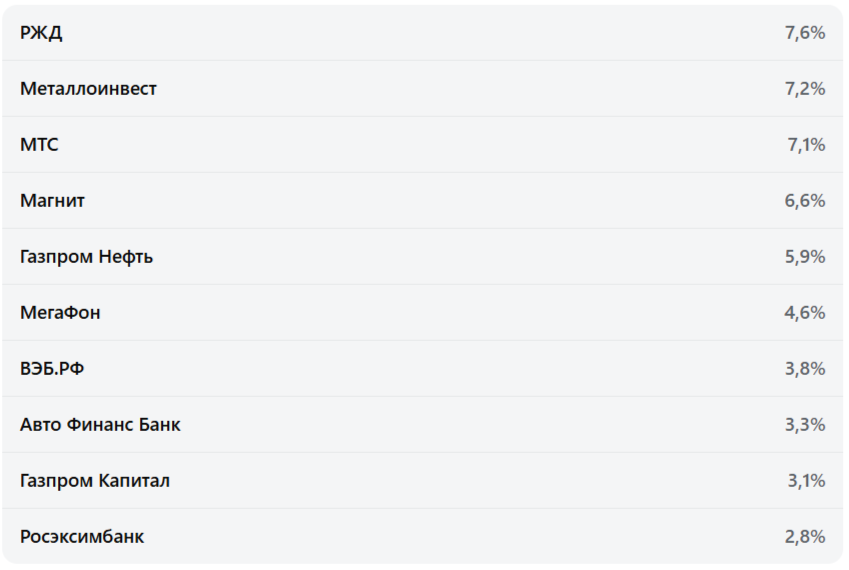Click the 3,8% percentage value
The image size is (849, 570).
pos(805,369)
